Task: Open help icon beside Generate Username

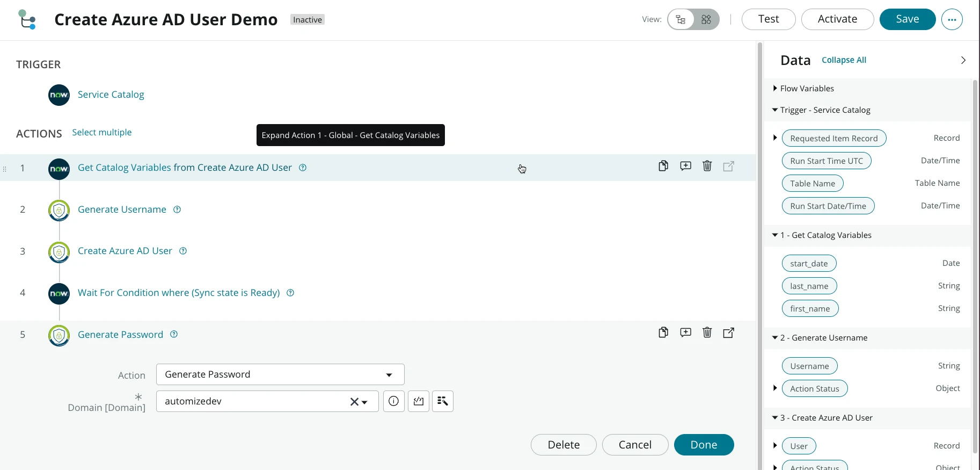Action: (177, 209)
